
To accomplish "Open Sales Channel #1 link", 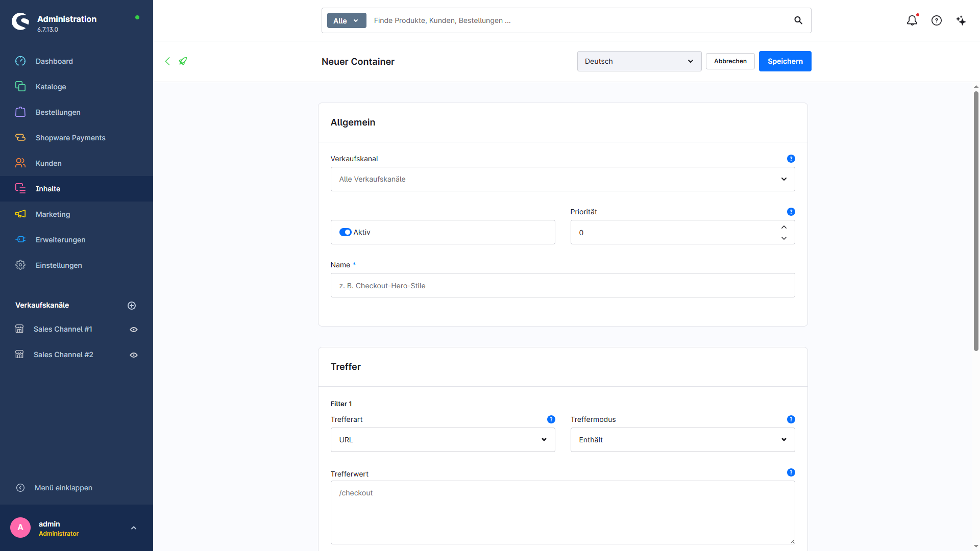I will 63,329.
